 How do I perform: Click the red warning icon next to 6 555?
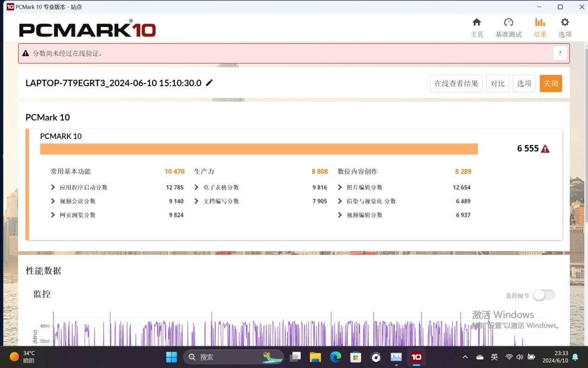click(545, 149)
